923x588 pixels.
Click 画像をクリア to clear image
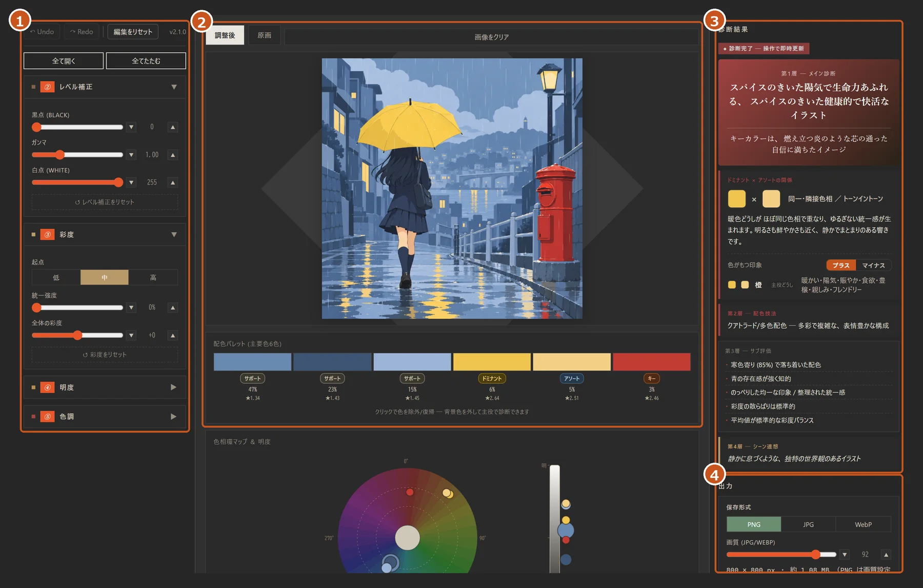click(x=492, y=37)
